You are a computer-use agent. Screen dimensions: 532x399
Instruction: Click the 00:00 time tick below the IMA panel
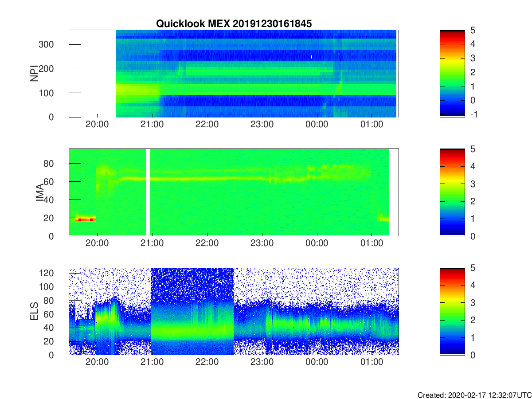point(317,243)
